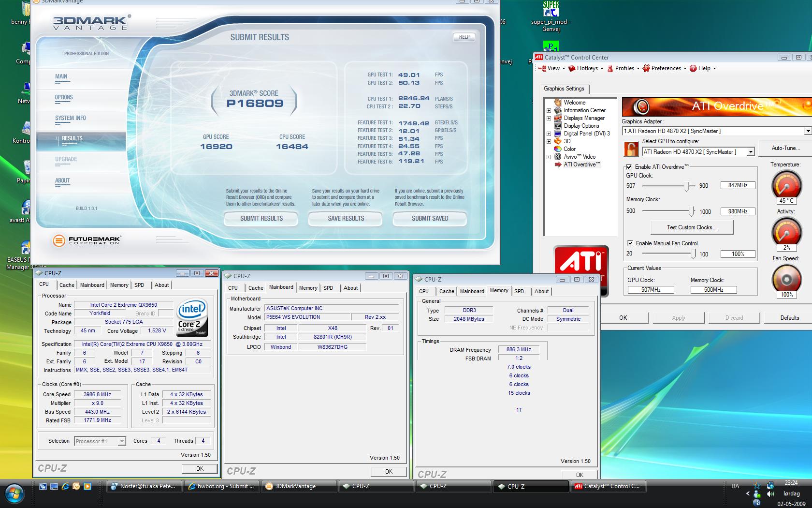Open the Windows Start orb
Screen dimensions: 812x508
click(x=14, y=493)
